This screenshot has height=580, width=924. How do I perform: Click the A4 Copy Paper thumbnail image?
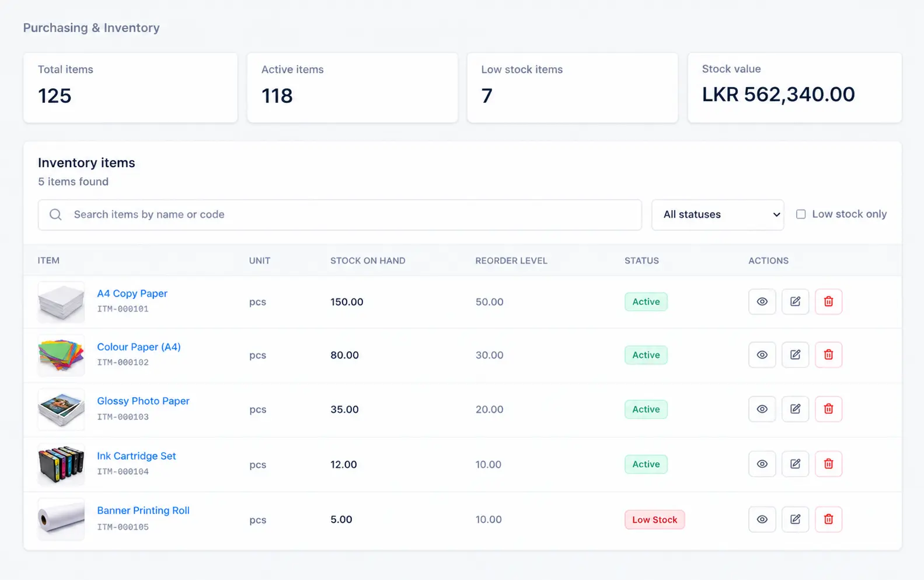pyautogui.click(x=61, y=302)
